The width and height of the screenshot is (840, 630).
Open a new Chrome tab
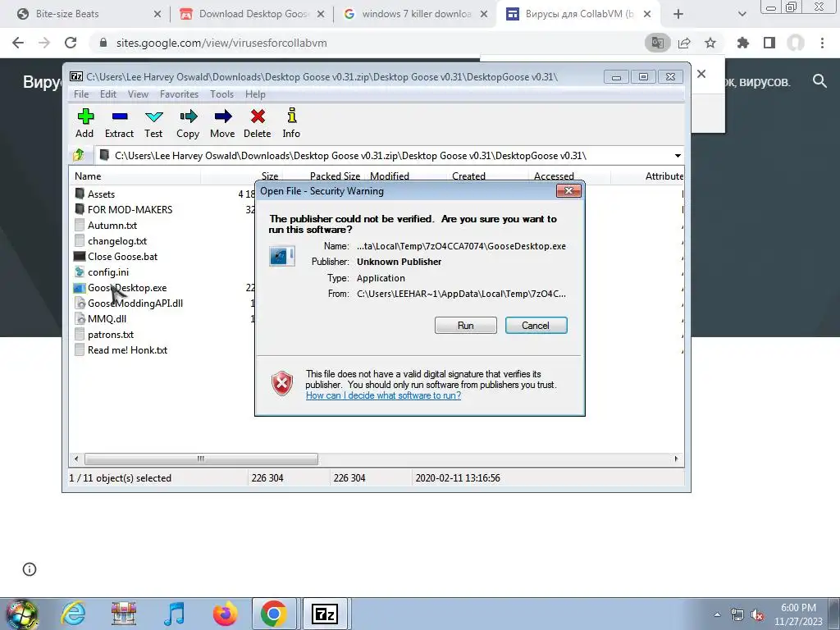pyautogui.click(x=678, y=15)
